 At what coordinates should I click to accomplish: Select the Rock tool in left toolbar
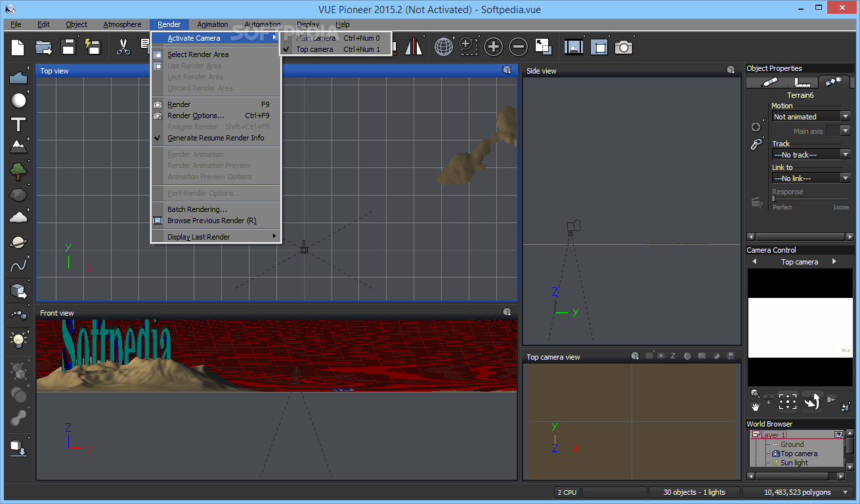18,195
